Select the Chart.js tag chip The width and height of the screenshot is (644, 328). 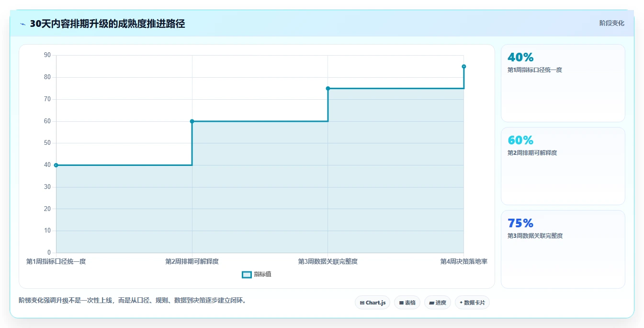373,303
